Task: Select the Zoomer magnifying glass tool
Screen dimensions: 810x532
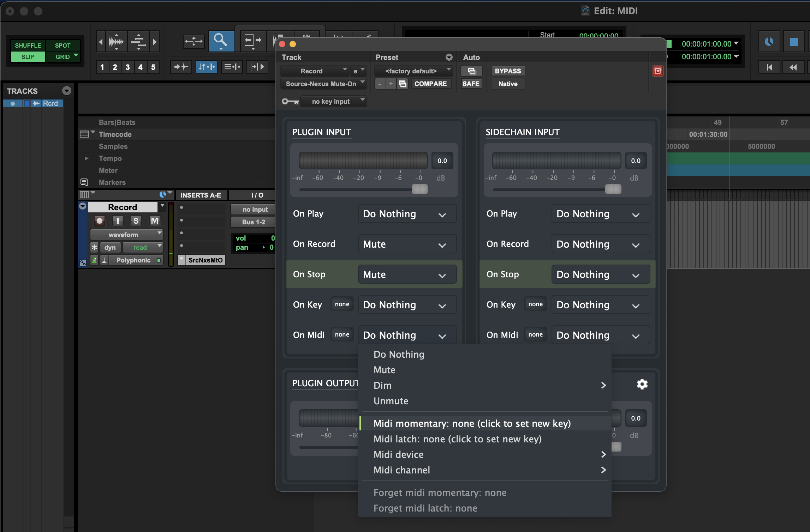Action: [221, 41]
